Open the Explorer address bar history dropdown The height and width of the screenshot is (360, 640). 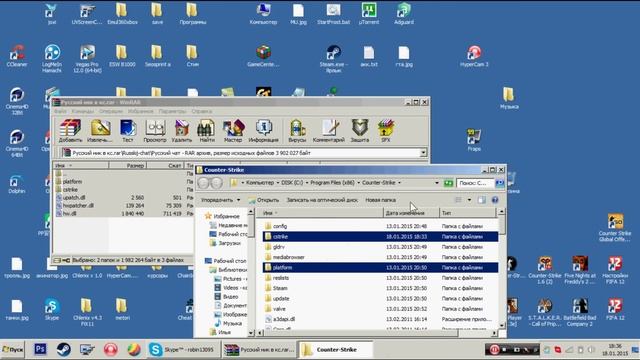pos(437,183)
